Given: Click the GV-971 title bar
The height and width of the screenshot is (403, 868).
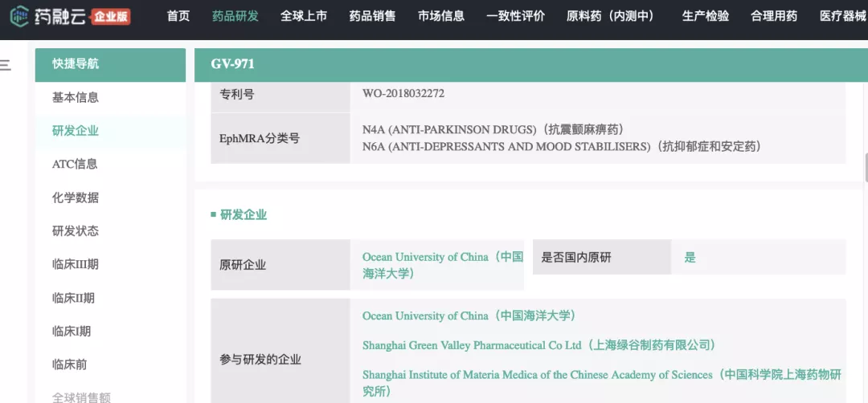Looking at the screenshot, I should 531,65.
